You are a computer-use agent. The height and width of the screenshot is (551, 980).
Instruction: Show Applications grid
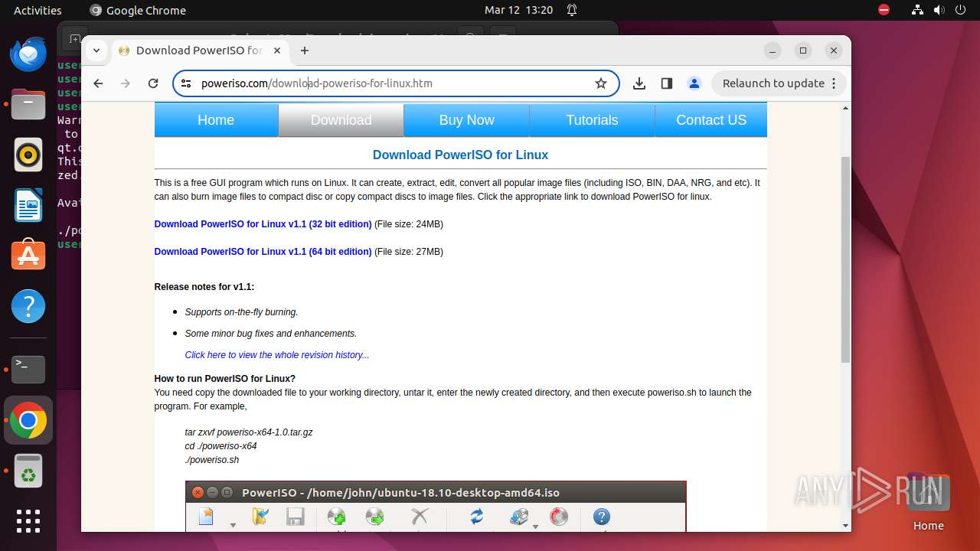pyautogui.click(x=28, y=520)
